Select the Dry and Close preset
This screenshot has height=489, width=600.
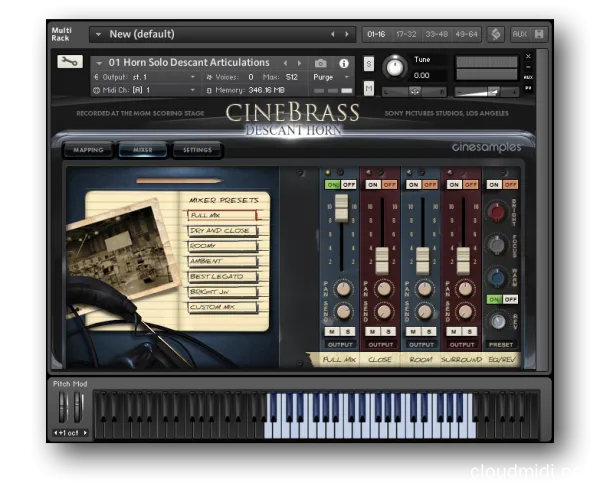coord(222,231)
